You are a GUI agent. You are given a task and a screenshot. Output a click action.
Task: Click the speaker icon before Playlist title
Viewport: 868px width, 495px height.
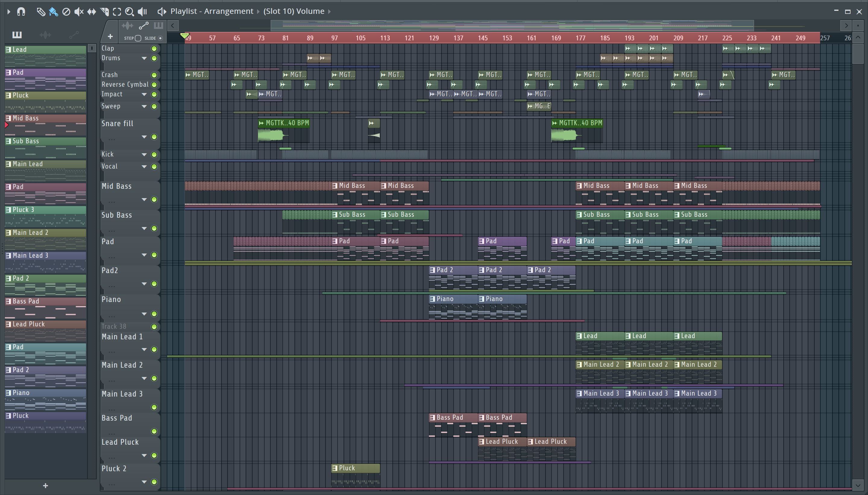[162, 11]
